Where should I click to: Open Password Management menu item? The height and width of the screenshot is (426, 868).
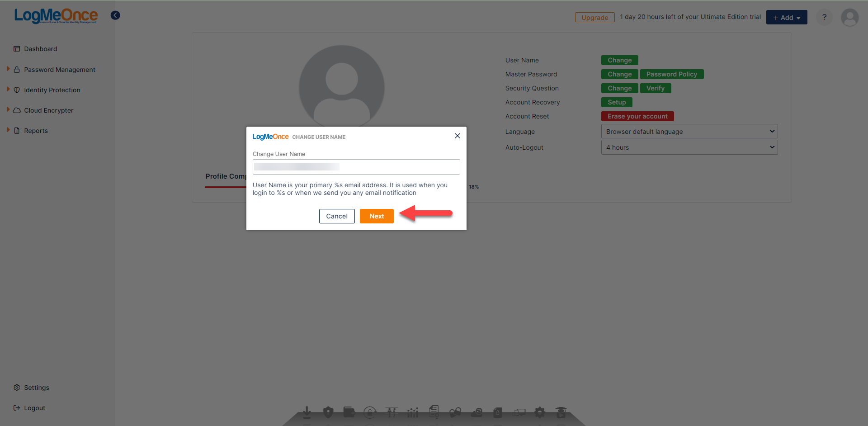pyautogui.click(x=60, y=70)
